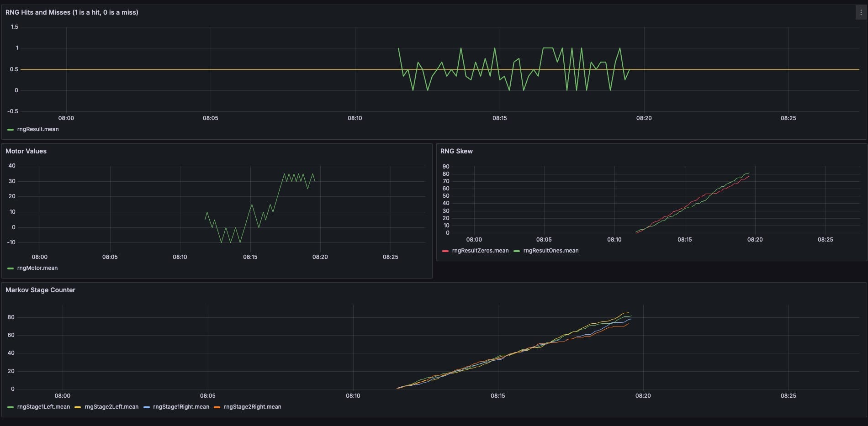Click the orange rngStage2Right.mean color swatch
The width and height of the screenshot is (868, 426).
pyautogui.click(x=217, y=407)
